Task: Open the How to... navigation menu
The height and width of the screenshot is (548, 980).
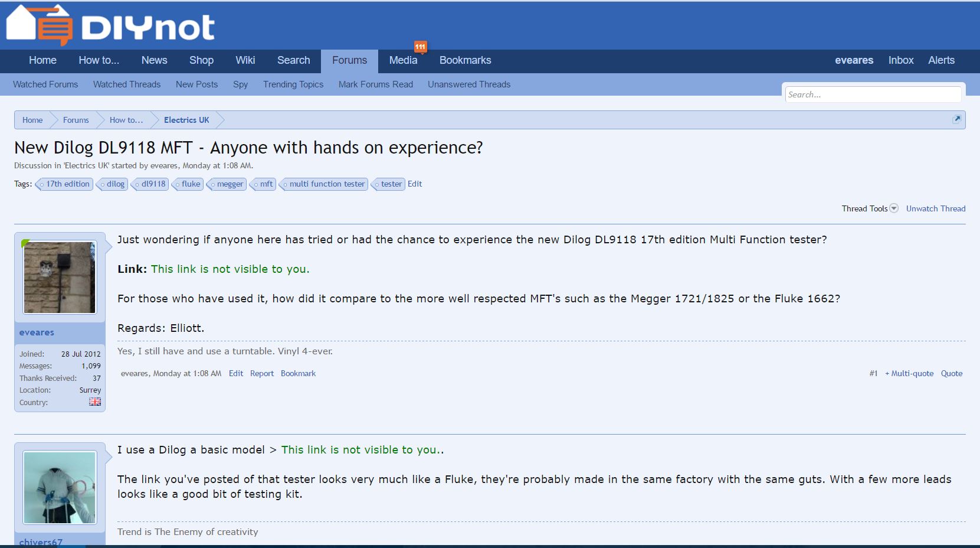Action: click(99, 60)
